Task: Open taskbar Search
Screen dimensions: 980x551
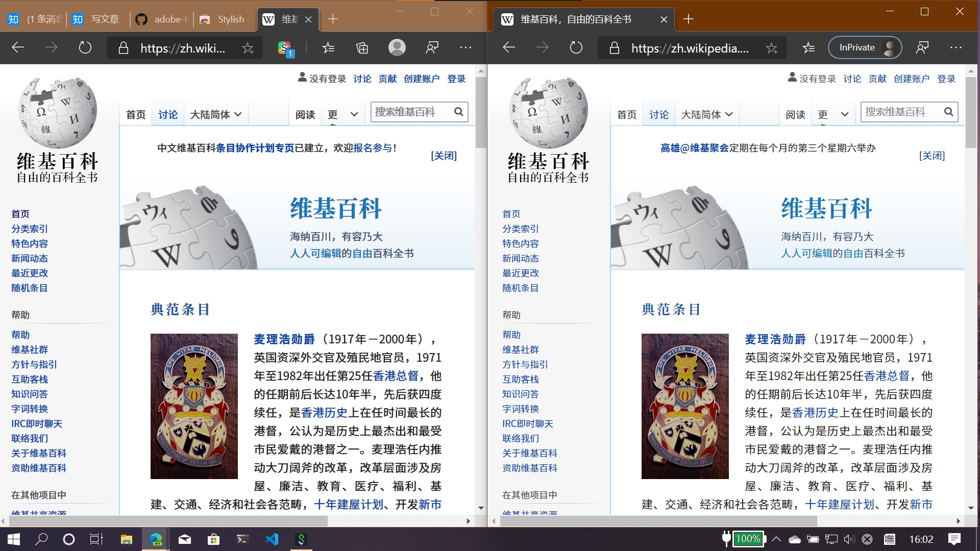Action: click(41, 539)
